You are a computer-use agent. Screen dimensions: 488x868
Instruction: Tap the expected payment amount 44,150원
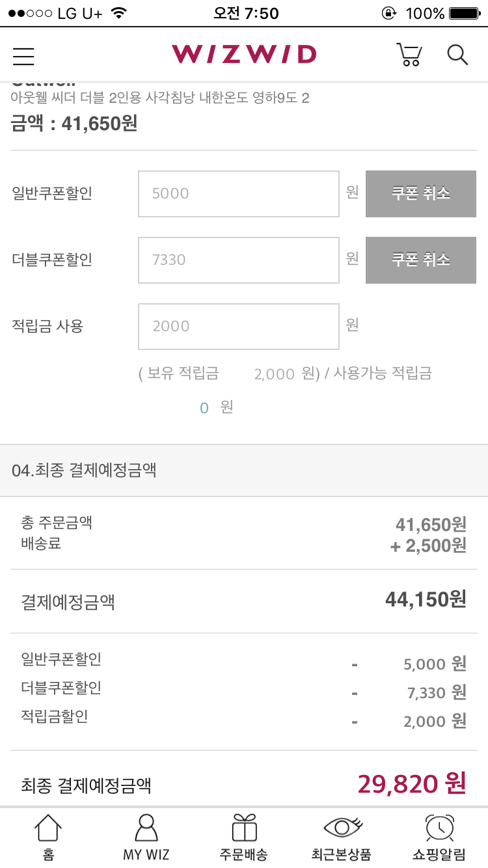[x=426, y=599]
